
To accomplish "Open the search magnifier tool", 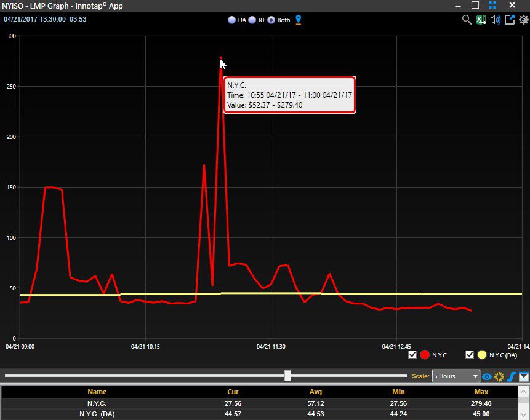I will [467, 20].
